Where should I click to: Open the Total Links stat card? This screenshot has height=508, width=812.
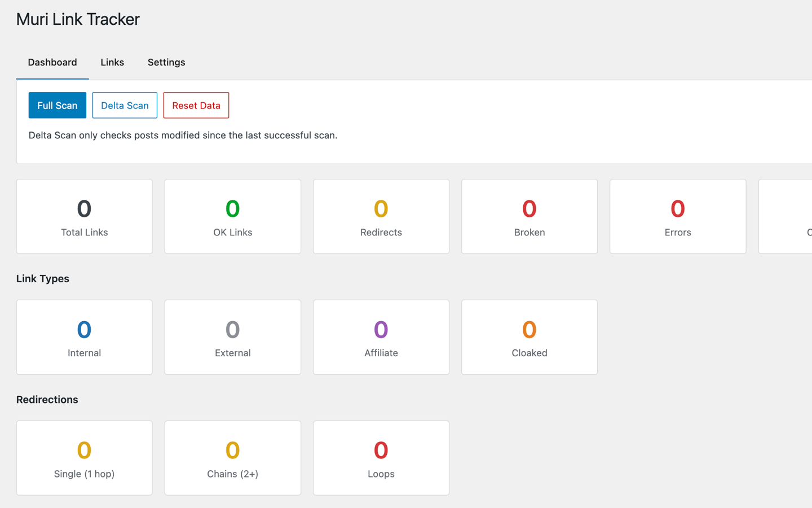point(84,216)
